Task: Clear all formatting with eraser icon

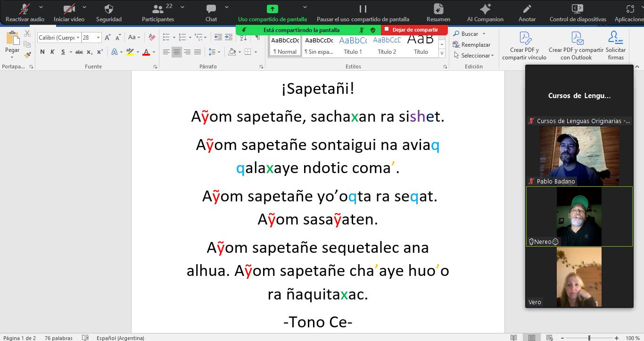Action: pyautogui.click(x=151, y=37)
